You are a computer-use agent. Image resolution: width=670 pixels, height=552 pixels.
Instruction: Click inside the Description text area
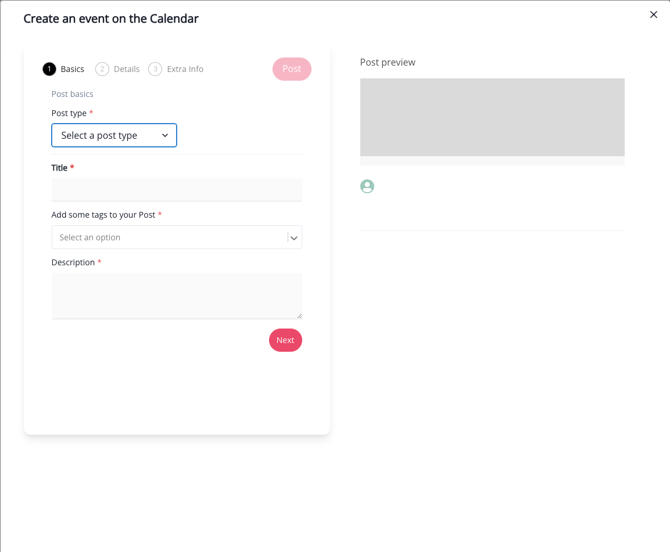coord(175,296)
